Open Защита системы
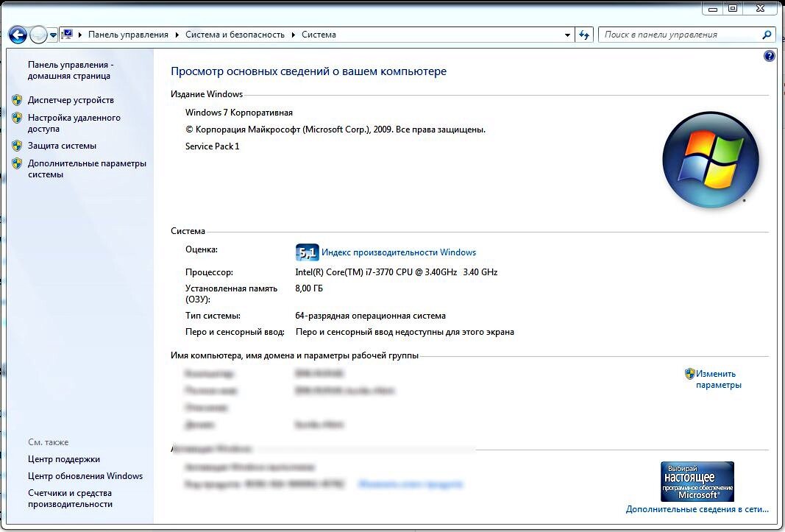Screen dimensions: 785x532 coord(62,146)
